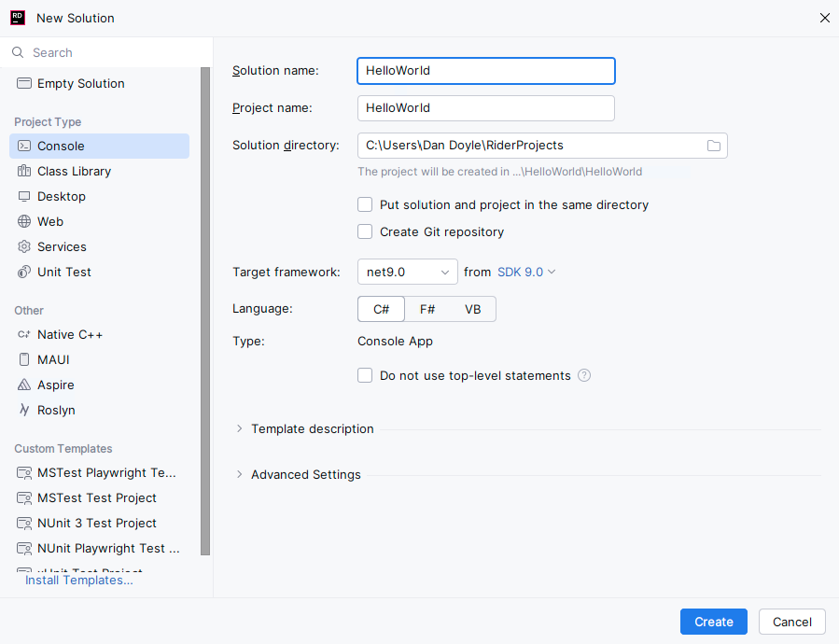
Task: Click the search magnifier icon
Action: [x=18, y=52]
